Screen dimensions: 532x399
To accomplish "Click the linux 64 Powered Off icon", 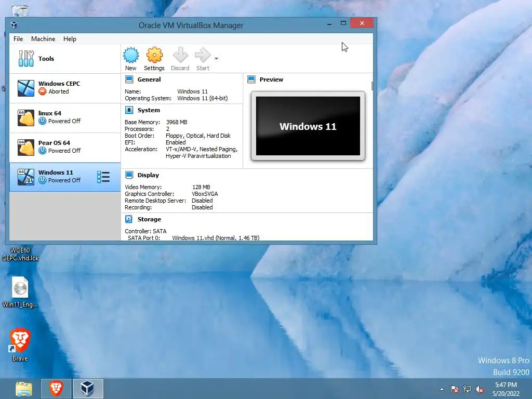I will click(43, 121).
